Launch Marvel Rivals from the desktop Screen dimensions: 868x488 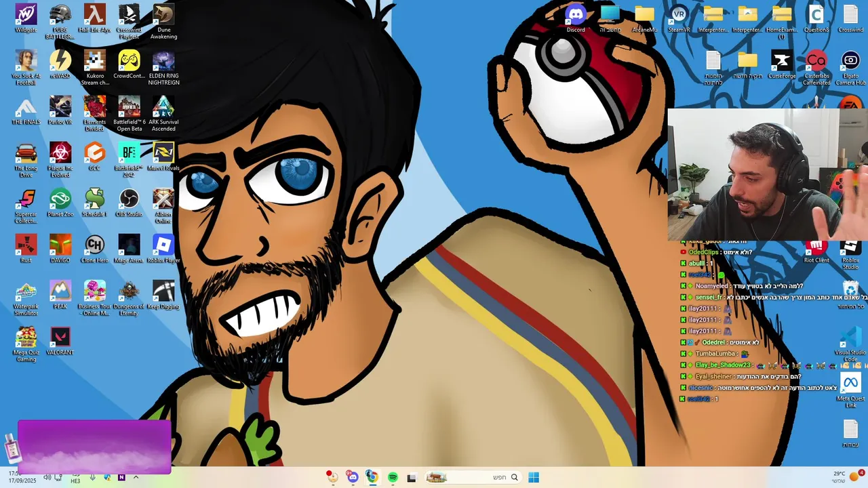tap(163, 157)
